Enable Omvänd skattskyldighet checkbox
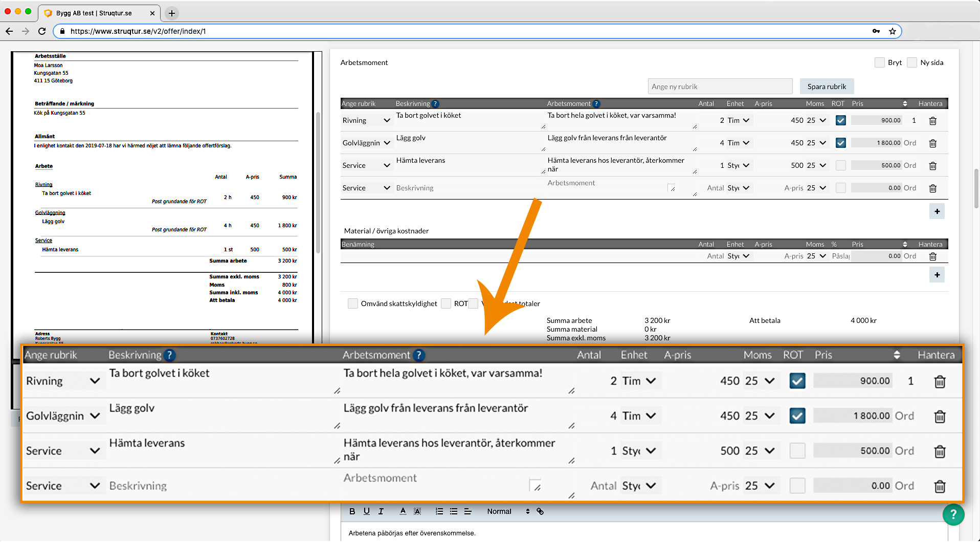This screenshot has width=980, height=542. 353,303
